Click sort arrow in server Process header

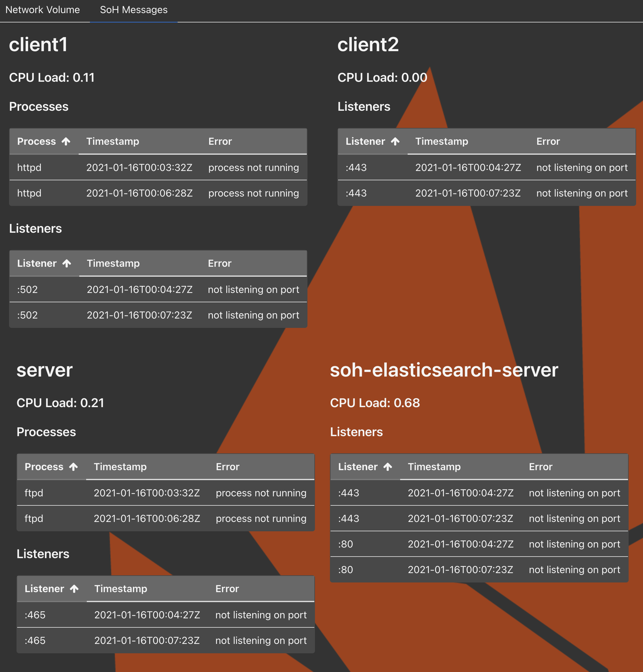coord(74,467)
